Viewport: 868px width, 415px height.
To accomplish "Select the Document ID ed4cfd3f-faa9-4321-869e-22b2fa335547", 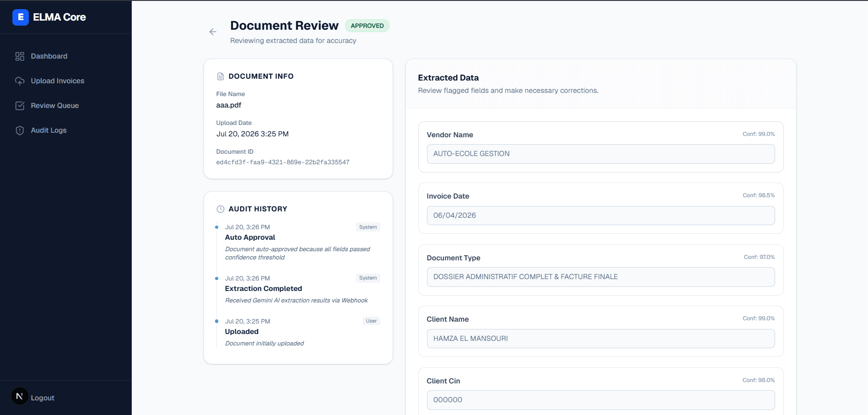I will pyautogui.click(x=283, y=162).
